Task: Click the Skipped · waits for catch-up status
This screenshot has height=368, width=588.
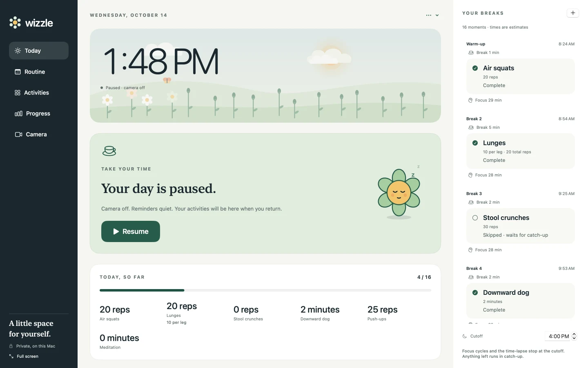Action: 515,235
